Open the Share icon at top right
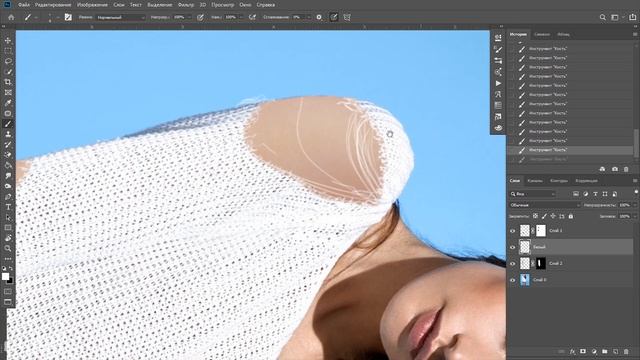This screenshot has width=640, height=360. (632, 18)
